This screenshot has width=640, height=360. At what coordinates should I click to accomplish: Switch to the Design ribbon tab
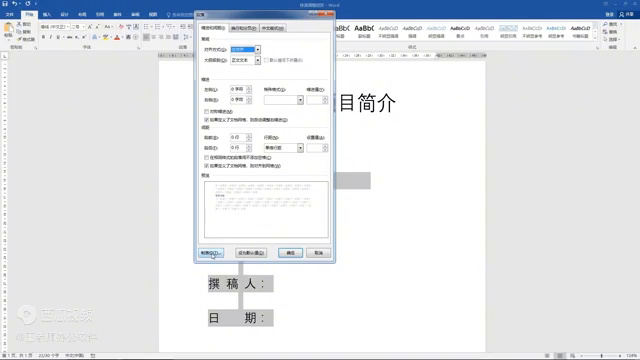click(64, 15)
